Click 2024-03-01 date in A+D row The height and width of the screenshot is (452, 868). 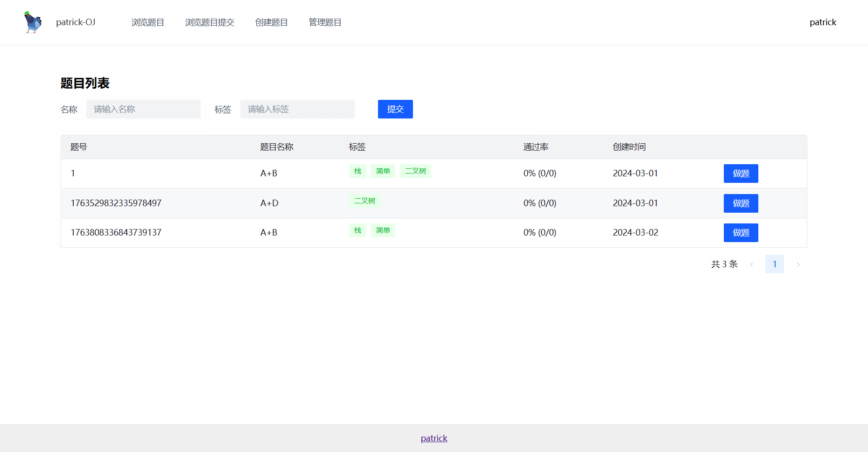point(636,203)
